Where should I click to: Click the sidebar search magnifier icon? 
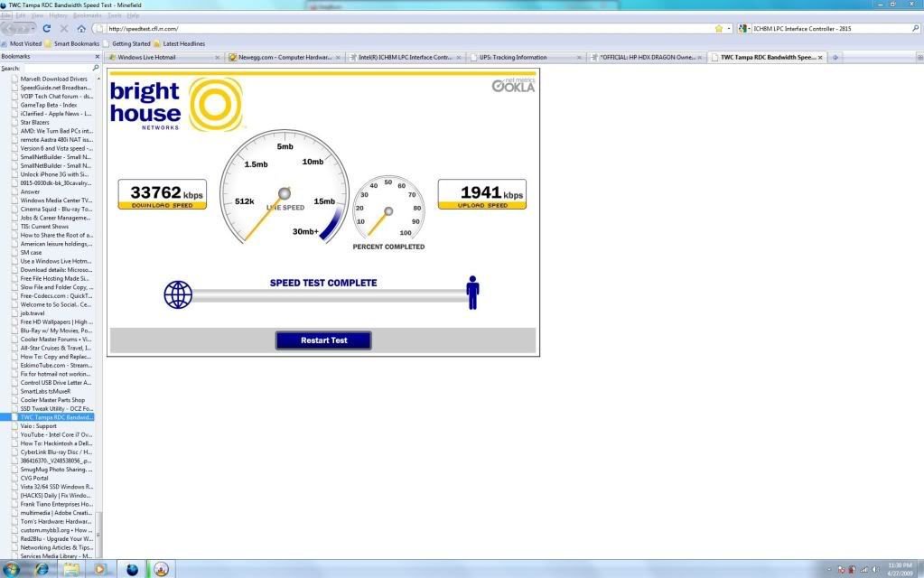tap(96, 69)
